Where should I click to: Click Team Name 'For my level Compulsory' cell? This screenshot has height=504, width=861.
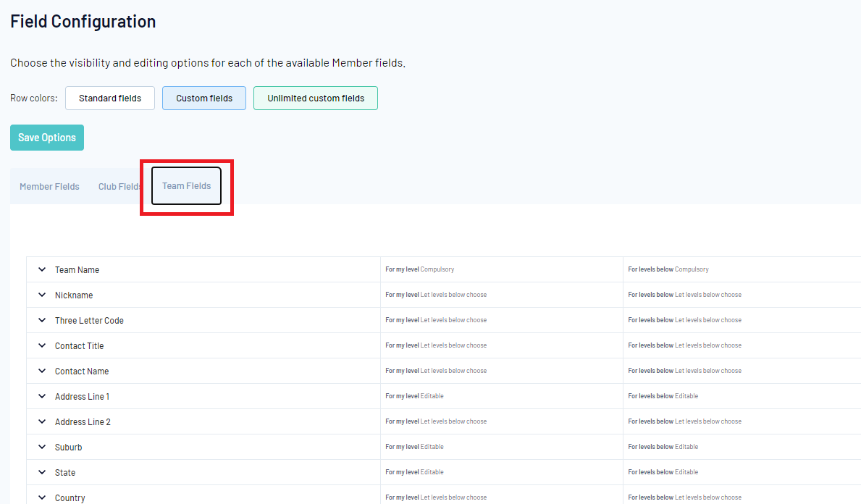tap(501, 269)
